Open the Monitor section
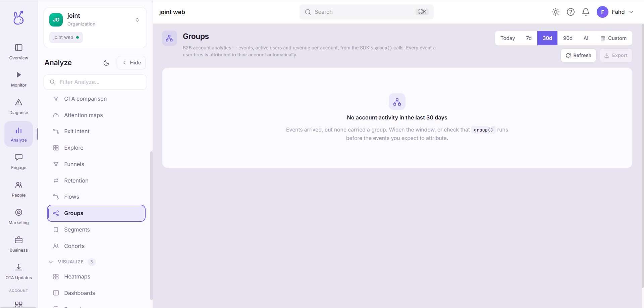Viewport: 644px width, 308px height. pos(19,80)
